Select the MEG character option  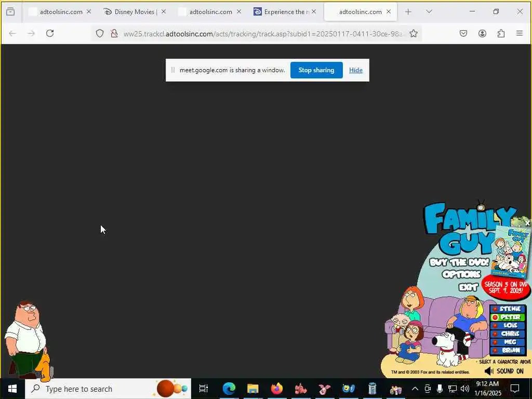point(508,342)
